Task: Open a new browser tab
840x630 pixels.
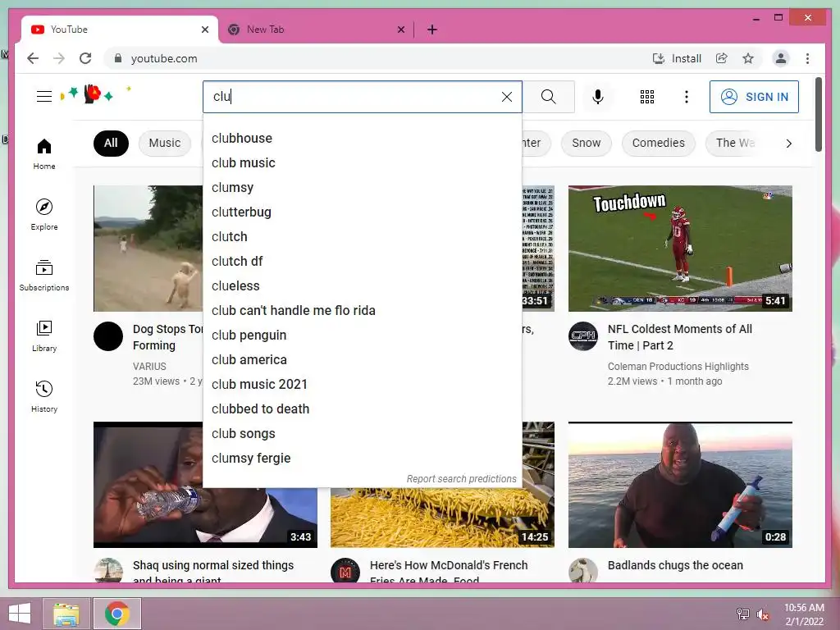Action: click(432, 30)
